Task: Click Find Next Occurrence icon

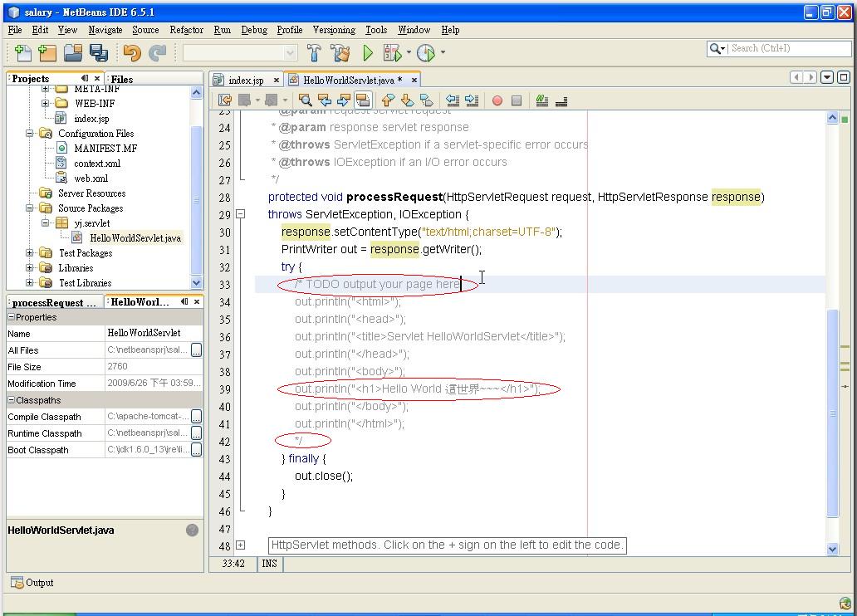Action: pos(343,100)
